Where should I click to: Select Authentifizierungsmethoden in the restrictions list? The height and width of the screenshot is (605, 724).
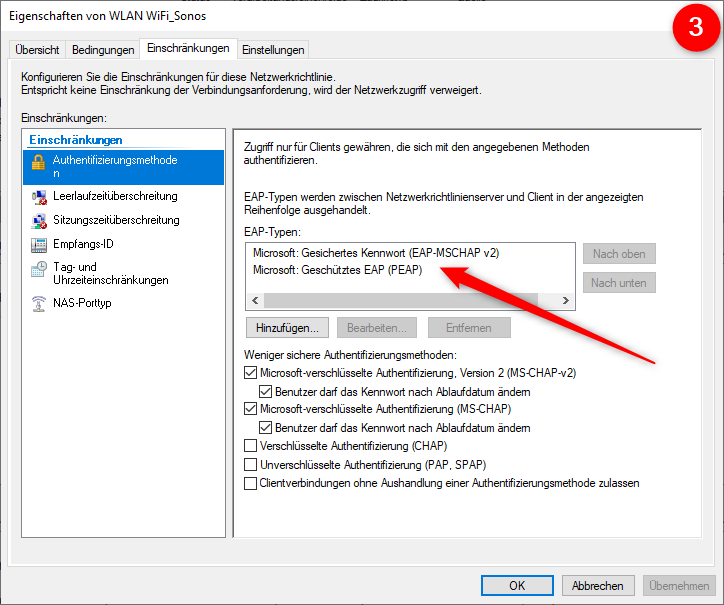click(123, 167)
